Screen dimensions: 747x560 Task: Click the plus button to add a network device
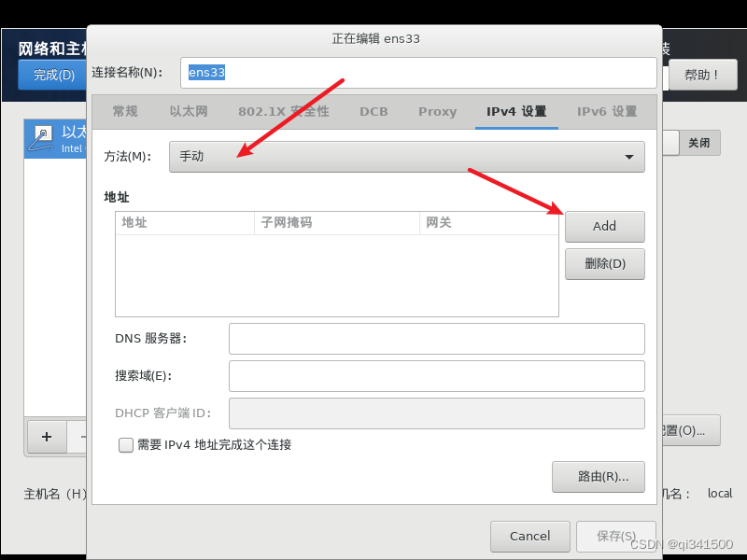(47, 437)
